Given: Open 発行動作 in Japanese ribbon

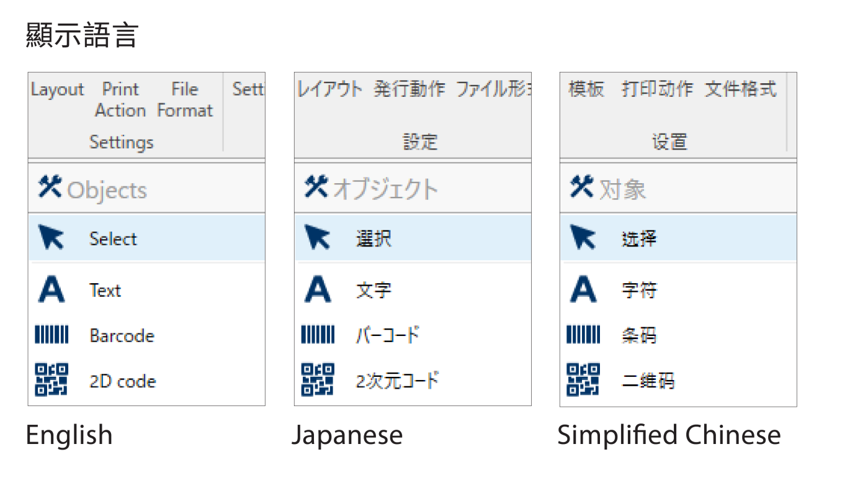Looking at the screenshot, I should (409, 89).
